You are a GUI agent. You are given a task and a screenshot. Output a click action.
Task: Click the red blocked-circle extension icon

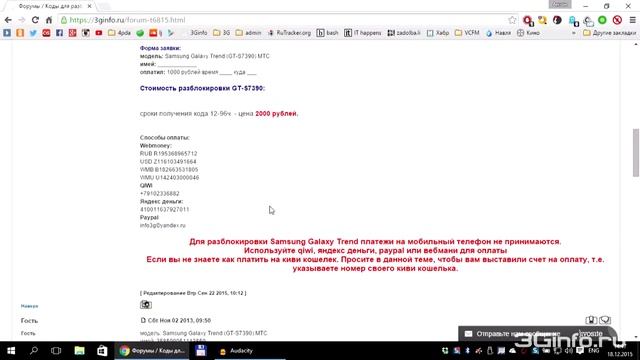point(617,20)
